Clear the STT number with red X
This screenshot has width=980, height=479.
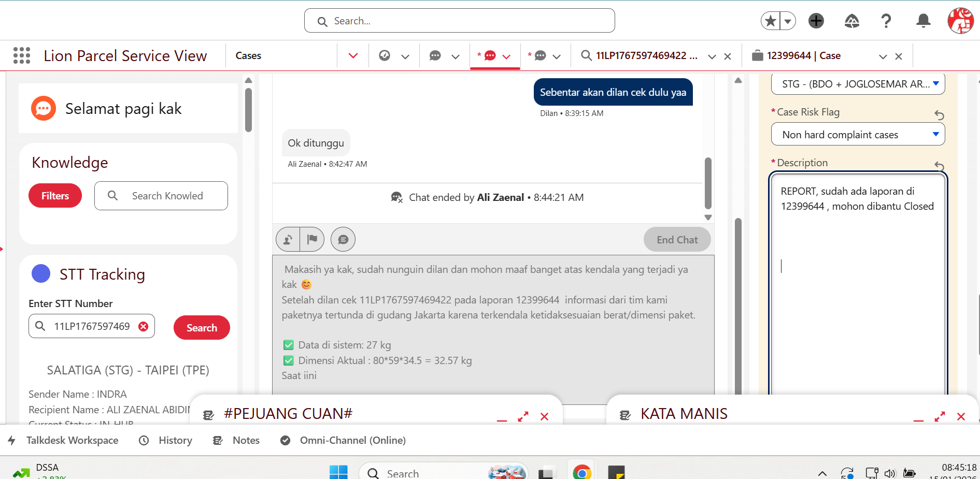(144, 326)
